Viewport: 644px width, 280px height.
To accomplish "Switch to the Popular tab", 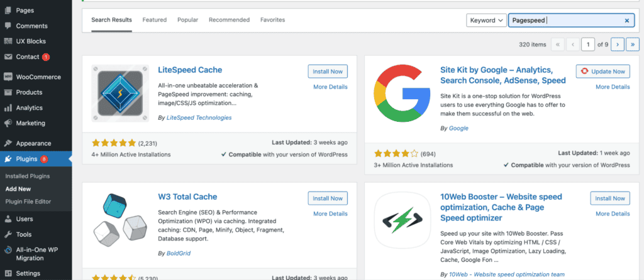I will click(187, 19).
